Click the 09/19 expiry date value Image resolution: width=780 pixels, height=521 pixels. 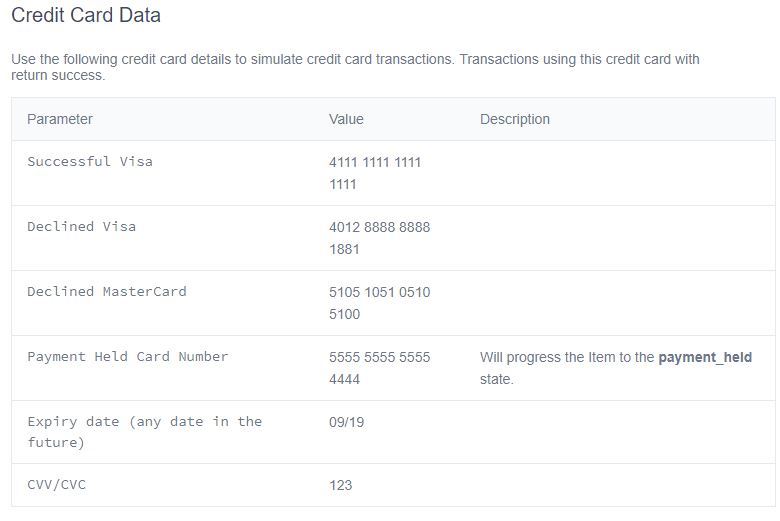tap(347, 422)
